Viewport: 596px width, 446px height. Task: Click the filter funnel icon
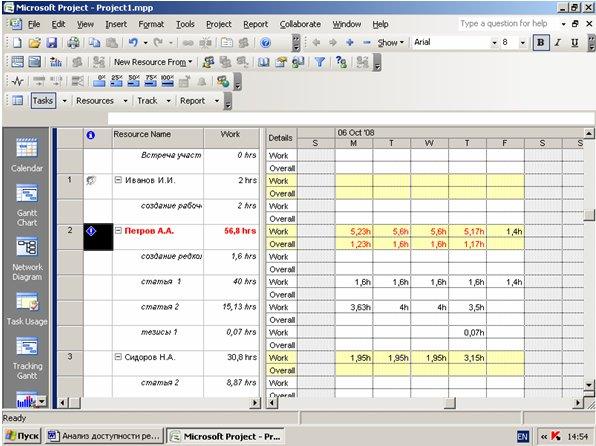coord(320,62)
